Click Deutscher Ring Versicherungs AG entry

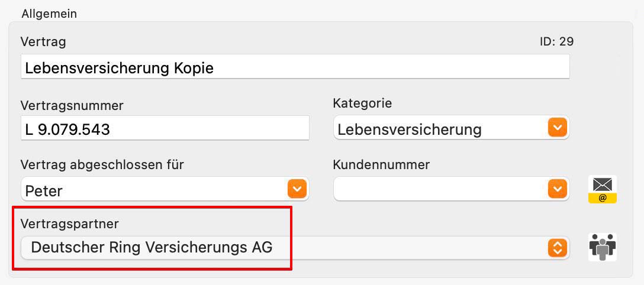pyautogui.click(x=152, y=248)
